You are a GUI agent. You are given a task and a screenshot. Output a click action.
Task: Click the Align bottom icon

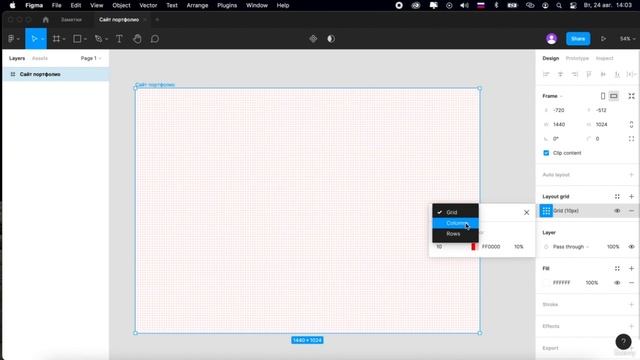click(x=618, y=74)
